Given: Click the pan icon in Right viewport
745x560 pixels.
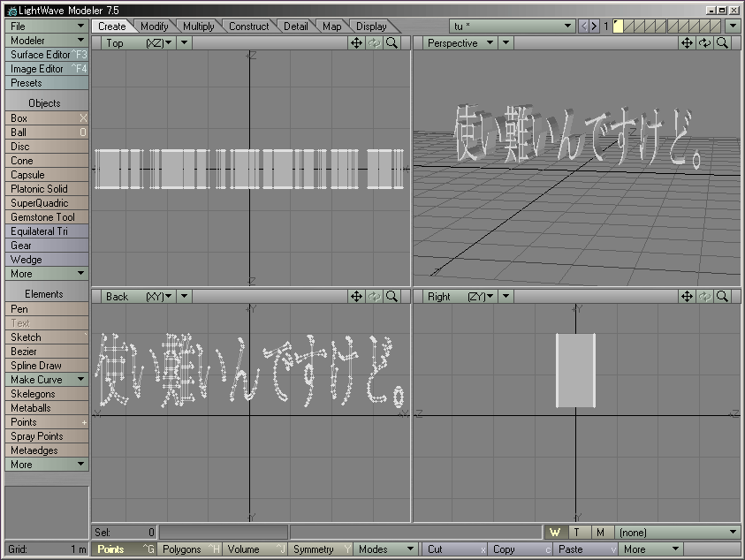Looking at the screenshot, I should [x=687, y=296].
